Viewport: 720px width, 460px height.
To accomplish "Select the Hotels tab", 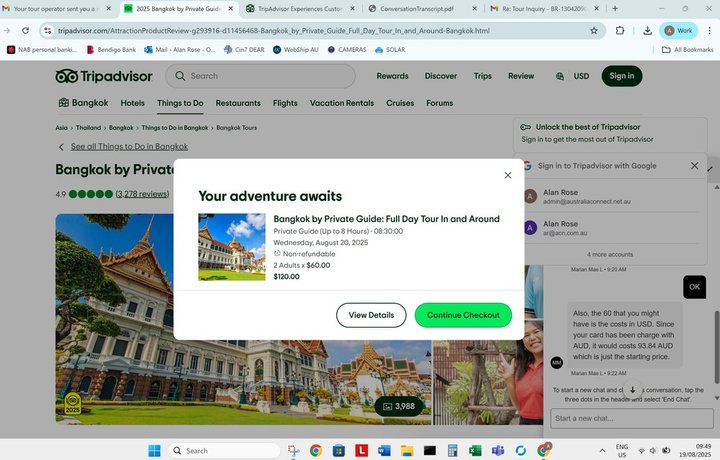I will click(x=132, y=103).
